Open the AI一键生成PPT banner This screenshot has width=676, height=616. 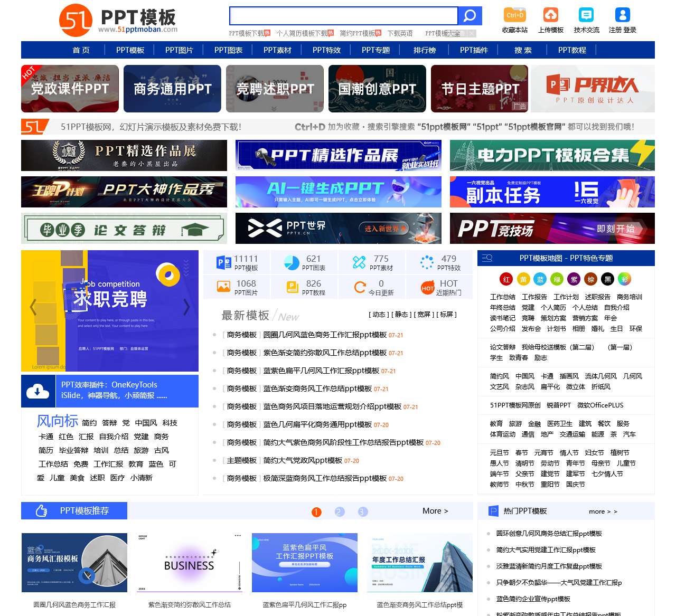coord(339,192)
